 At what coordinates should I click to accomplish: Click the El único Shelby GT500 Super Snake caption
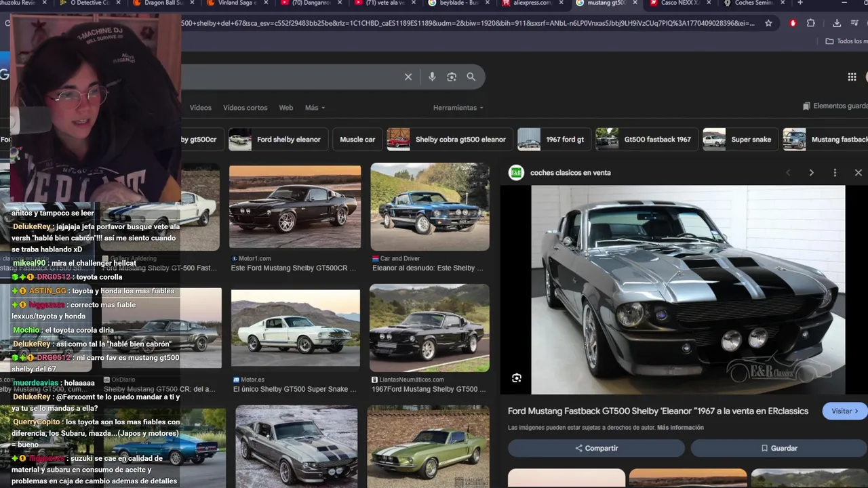[295, 390]
